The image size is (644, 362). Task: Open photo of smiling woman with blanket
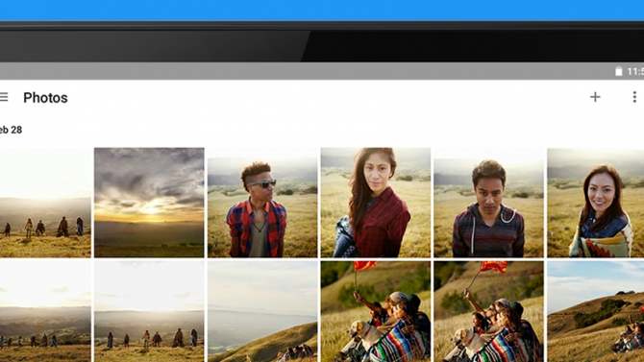(596, 203)
